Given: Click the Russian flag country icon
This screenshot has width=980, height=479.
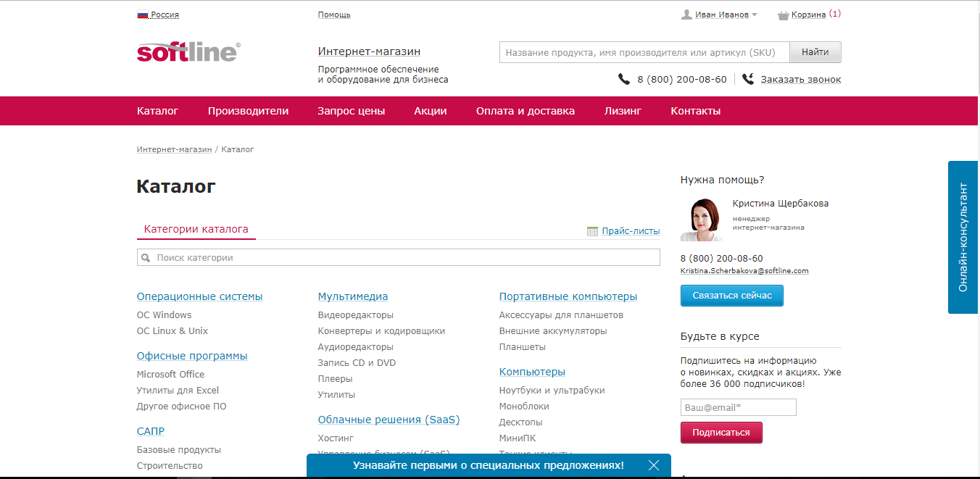Looking at the screenshot, I should click(x=142, y=14).
